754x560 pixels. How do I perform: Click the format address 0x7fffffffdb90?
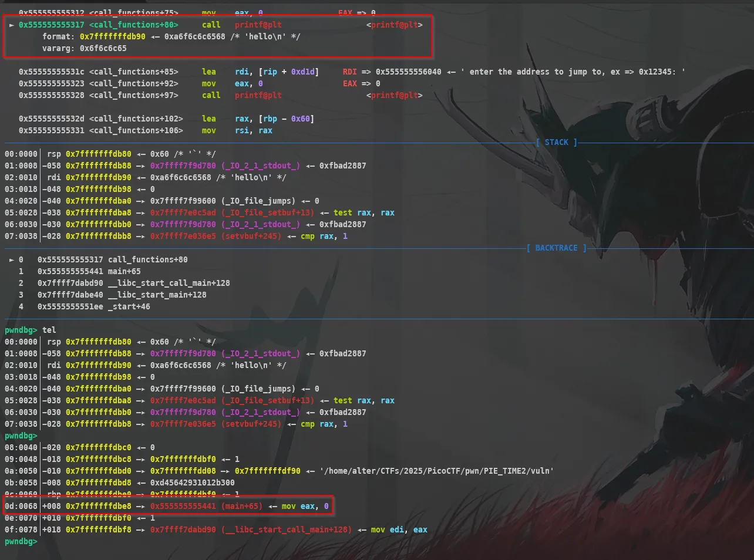pyautogui.click(x=113, y=36)
